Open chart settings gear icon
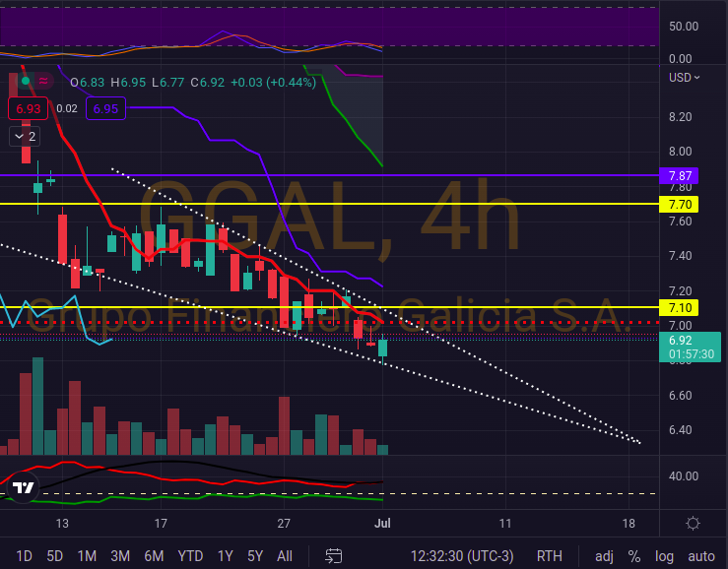 (x=693, y=523)
